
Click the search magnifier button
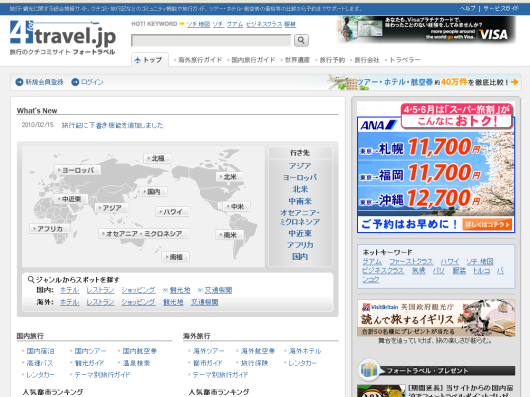[301, 40]
